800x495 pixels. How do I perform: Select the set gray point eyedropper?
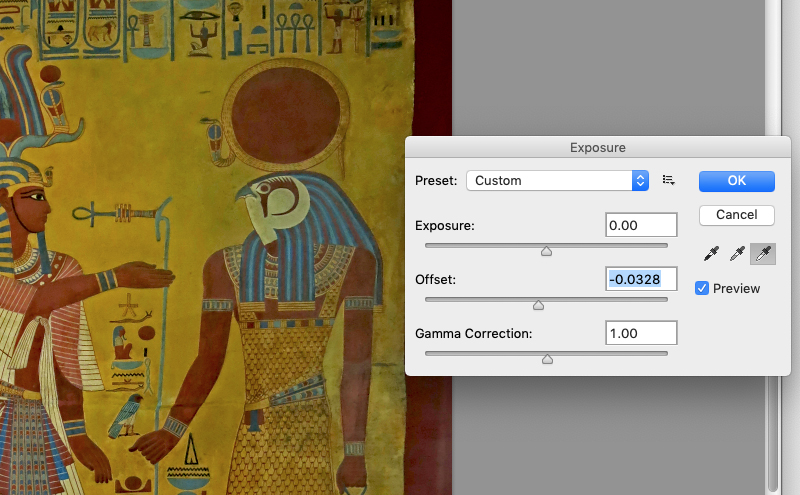point(737,254)
